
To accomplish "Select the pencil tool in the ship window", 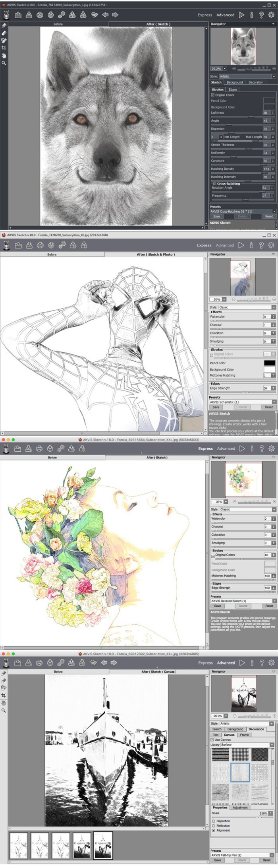I will pyautogui.click(x=4, y=673).
